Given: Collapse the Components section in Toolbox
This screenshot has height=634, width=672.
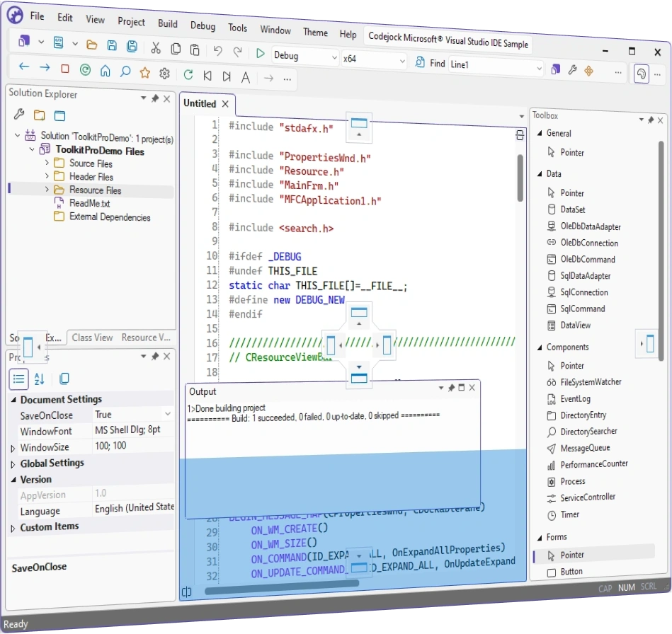Looking at the screenshot, I should tap(540, 347).
